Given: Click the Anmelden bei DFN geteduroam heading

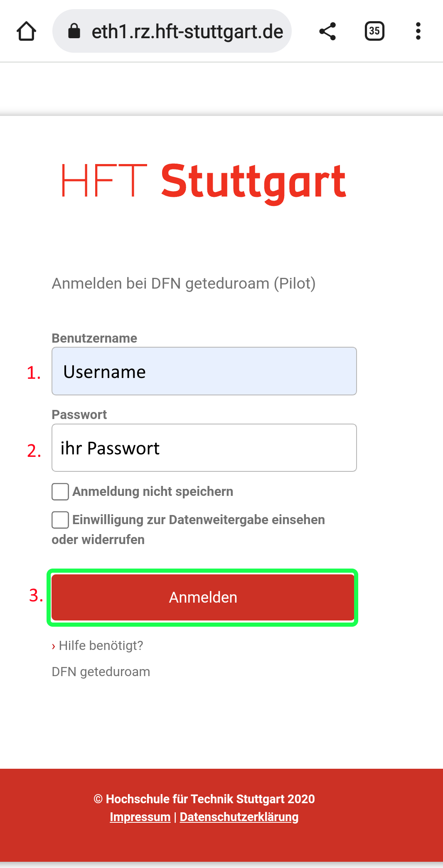Looking at the screenshot, I should [184, 284].
